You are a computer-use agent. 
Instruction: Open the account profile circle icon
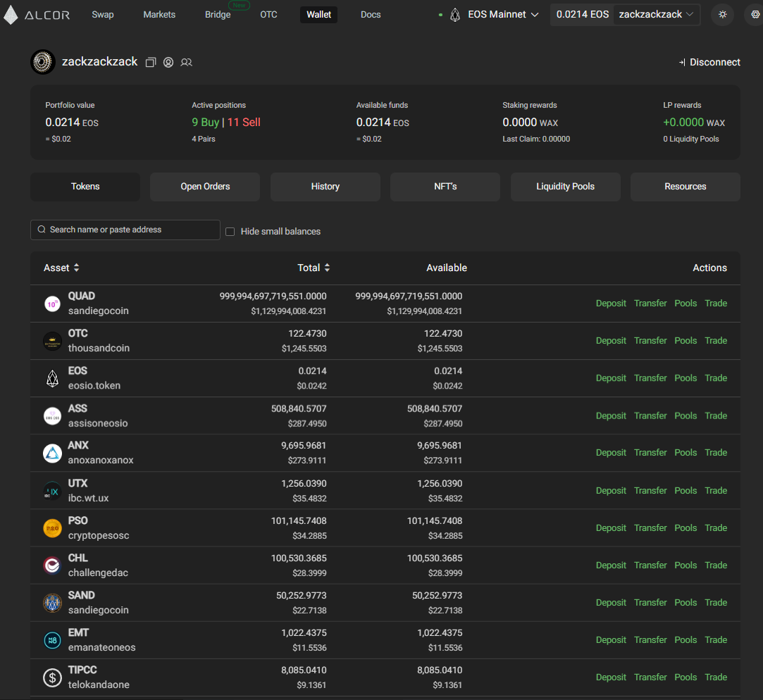coord(168,62)
